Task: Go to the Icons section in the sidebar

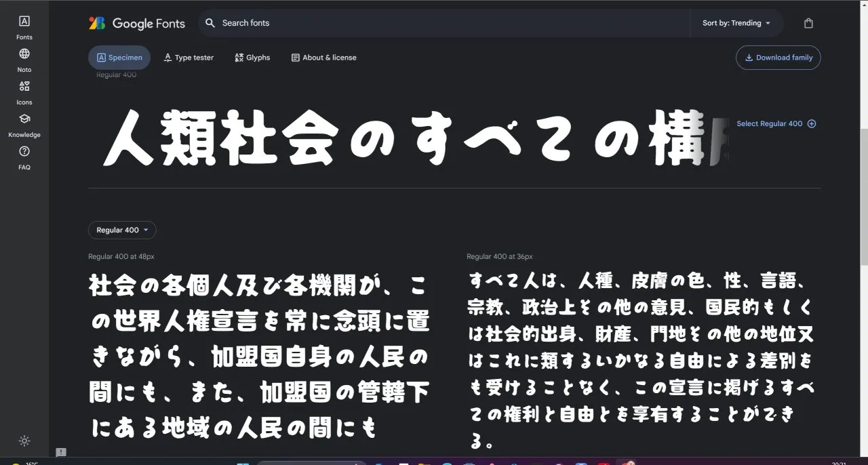Action: point(24,92)
